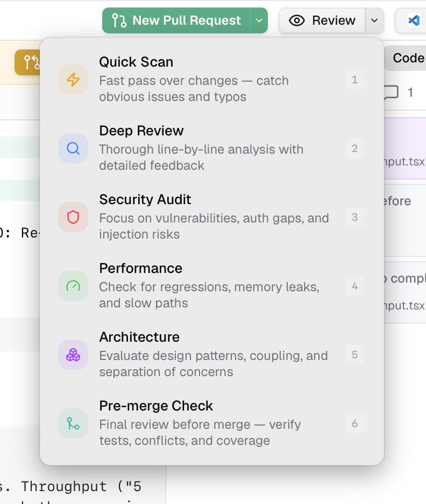Viewport: 426px width, 504px height.
Task: Click the Architecture cubes icon
Action: (x=73, y=355)
